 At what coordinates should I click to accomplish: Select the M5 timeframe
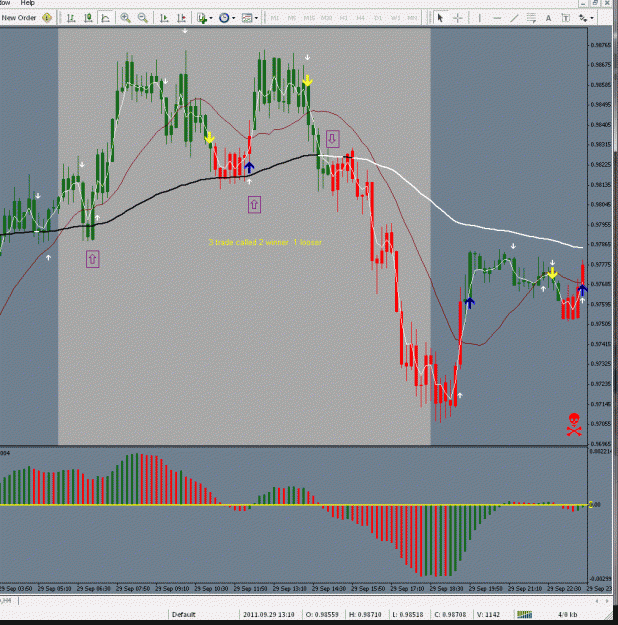pos(292,18)
